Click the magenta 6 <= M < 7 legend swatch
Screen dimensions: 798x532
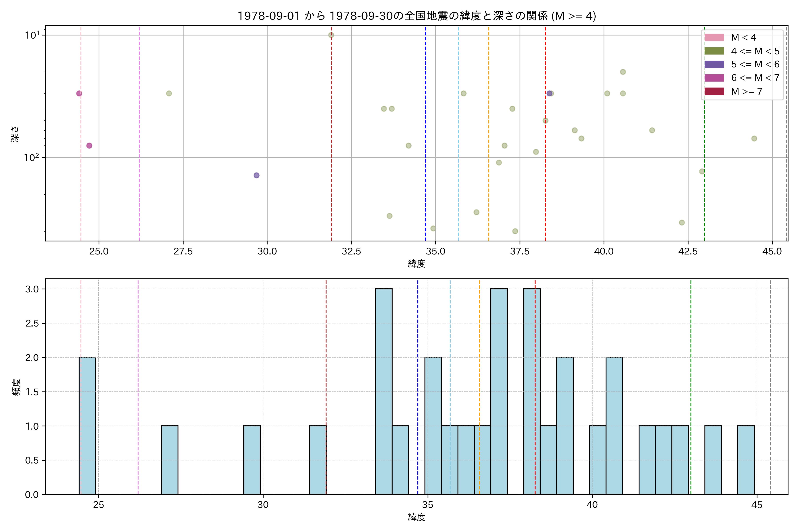pyautogui.click(x=714, y=78)
